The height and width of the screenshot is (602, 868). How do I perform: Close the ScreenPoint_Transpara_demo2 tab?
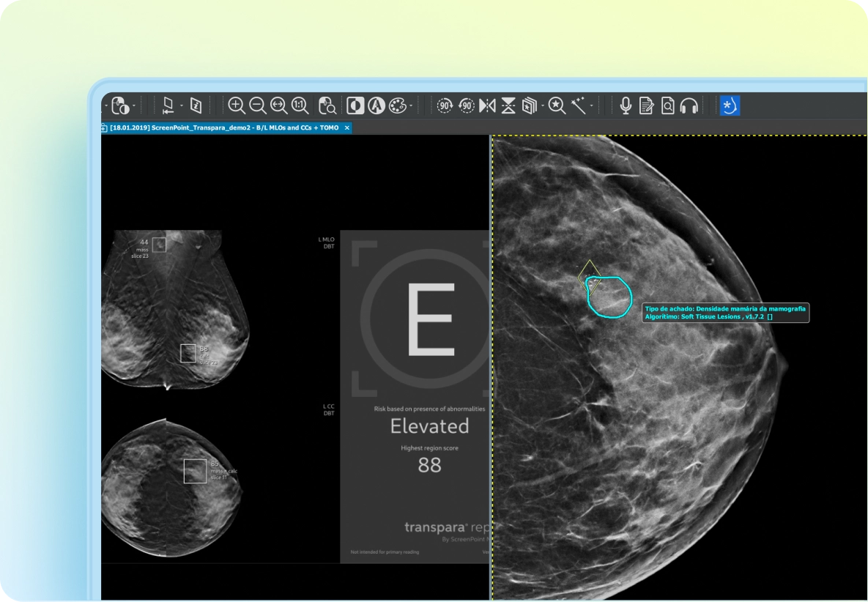tap(347, 128)
